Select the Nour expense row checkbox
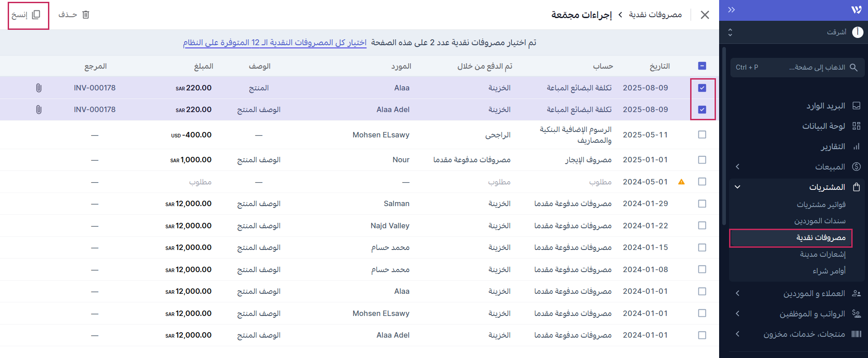868x358 pixels. [702, 160]
